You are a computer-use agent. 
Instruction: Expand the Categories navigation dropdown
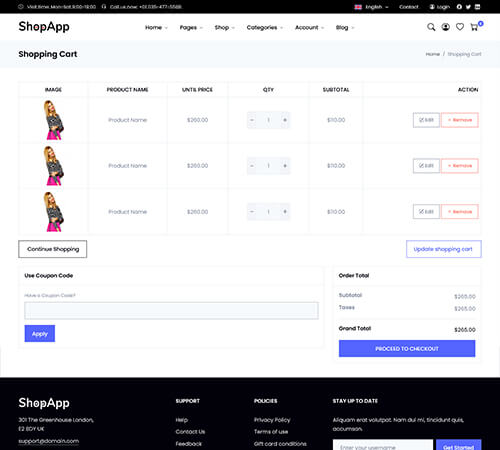click(x=265, y=27)
